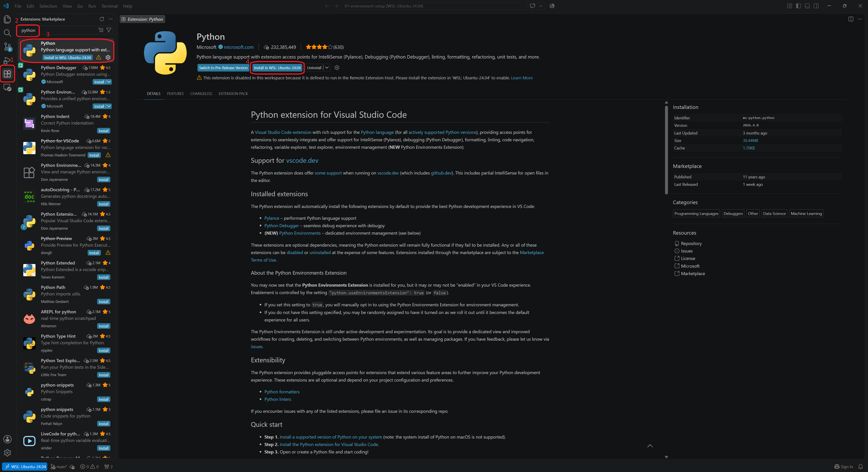The height and width of the screenshot is (472, 868).
Task: Select the Extension: Python editor tab
Action: pyautogui.click(x=142, y=19)
